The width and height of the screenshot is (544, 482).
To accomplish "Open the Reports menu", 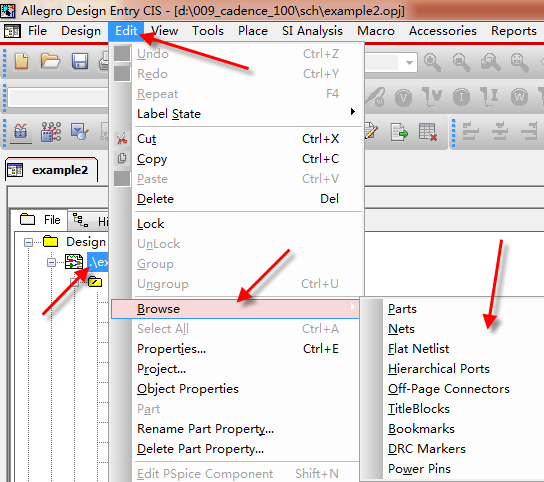I will (514, 31).
